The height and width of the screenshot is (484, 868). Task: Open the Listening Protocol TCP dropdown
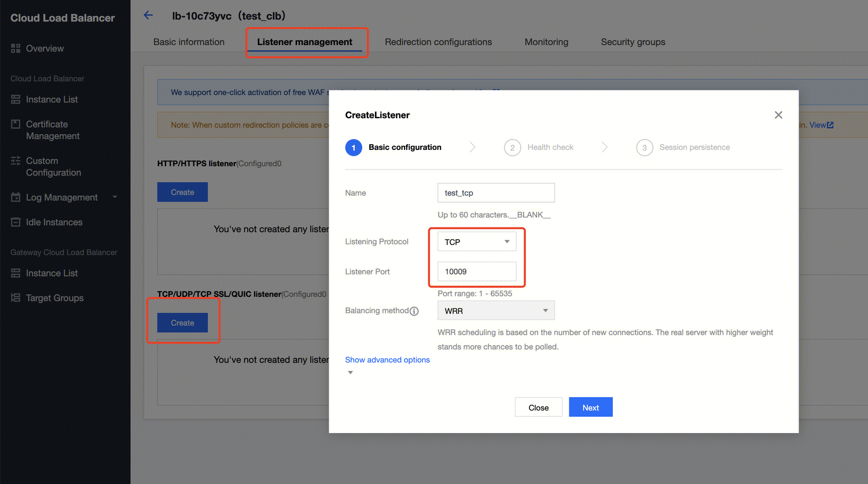pyautogui.click(x=476, y=242)
